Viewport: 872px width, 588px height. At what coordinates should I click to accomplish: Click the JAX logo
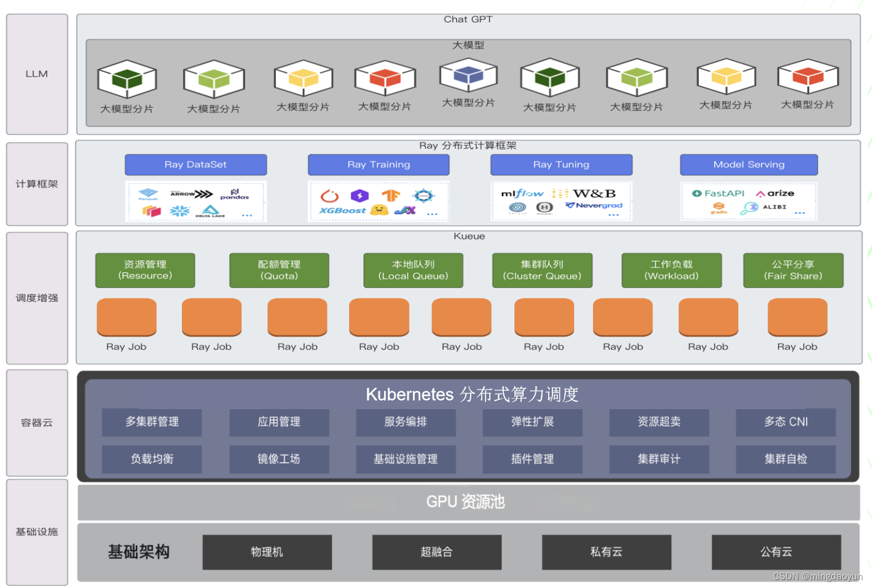406,210
